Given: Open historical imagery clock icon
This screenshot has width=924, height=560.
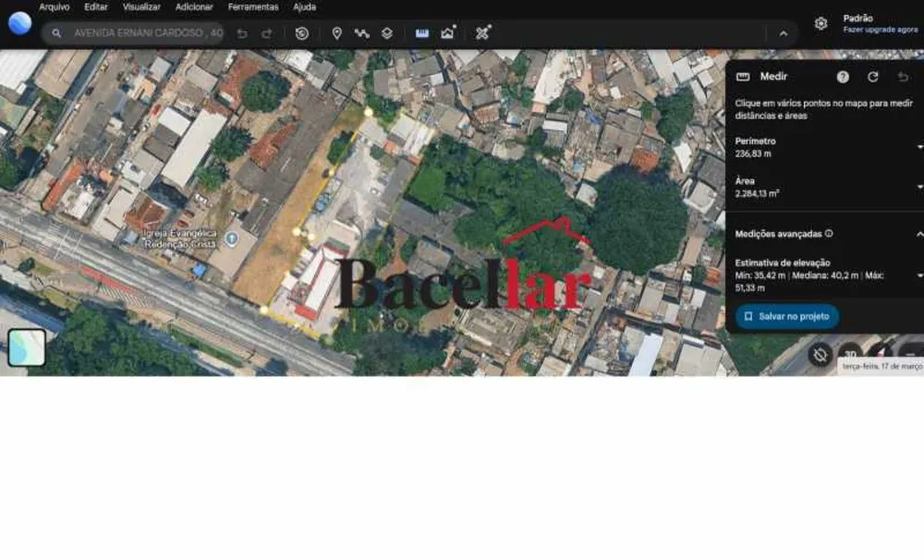Looking at the screenshot, I should click(x=302, y=33).
